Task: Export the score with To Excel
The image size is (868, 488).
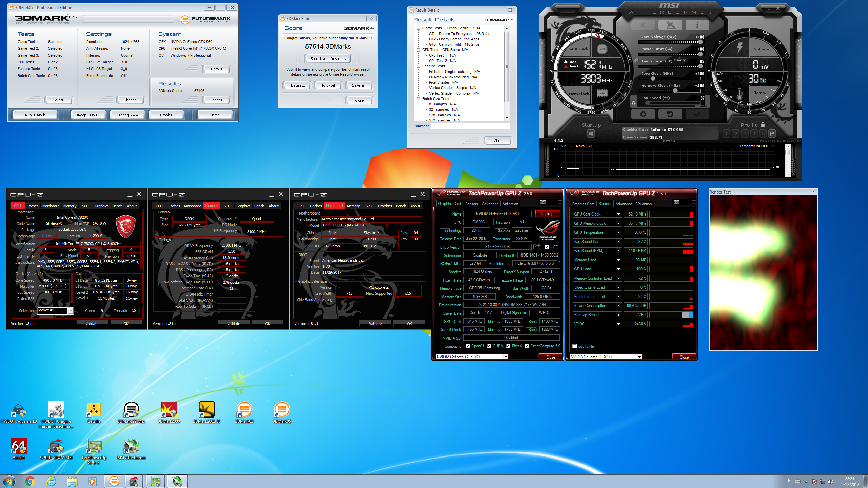Action: click(328, 85)
